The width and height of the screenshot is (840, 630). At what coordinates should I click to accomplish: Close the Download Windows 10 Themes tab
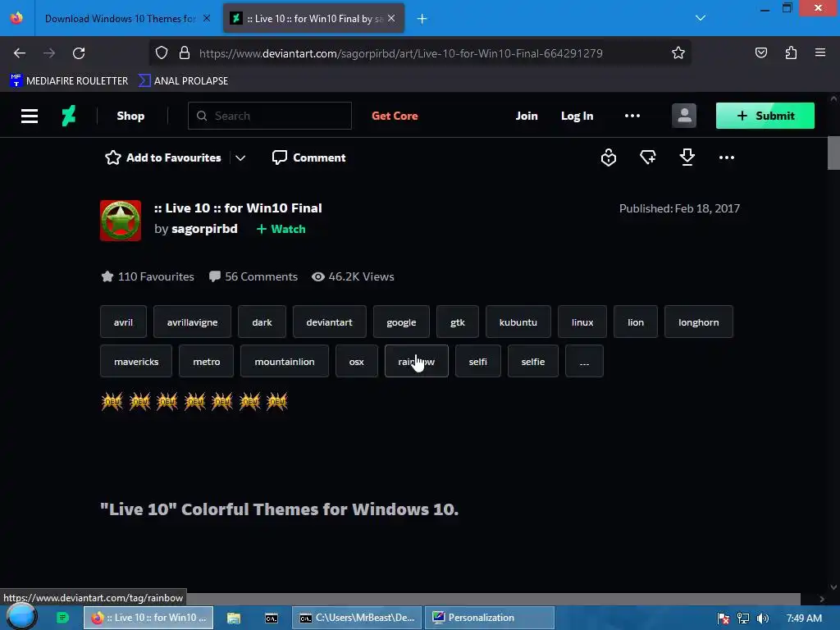tap(206, 19)
